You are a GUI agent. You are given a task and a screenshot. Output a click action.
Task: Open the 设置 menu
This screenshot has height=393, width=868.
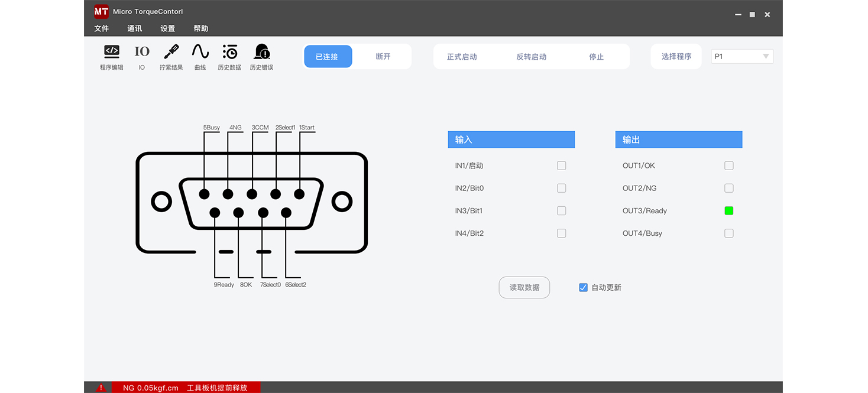point(168,28)
